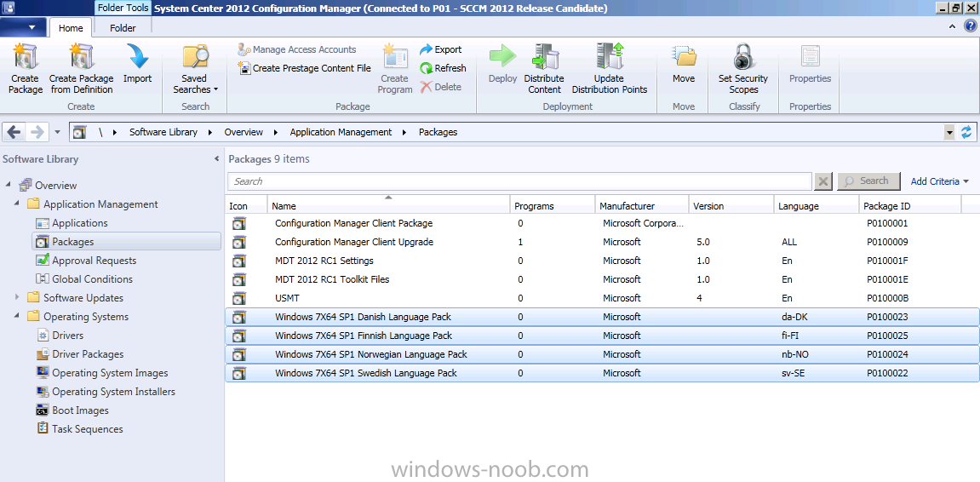Click package icon of Norwegian Language Pack row

tap(239, 354)
